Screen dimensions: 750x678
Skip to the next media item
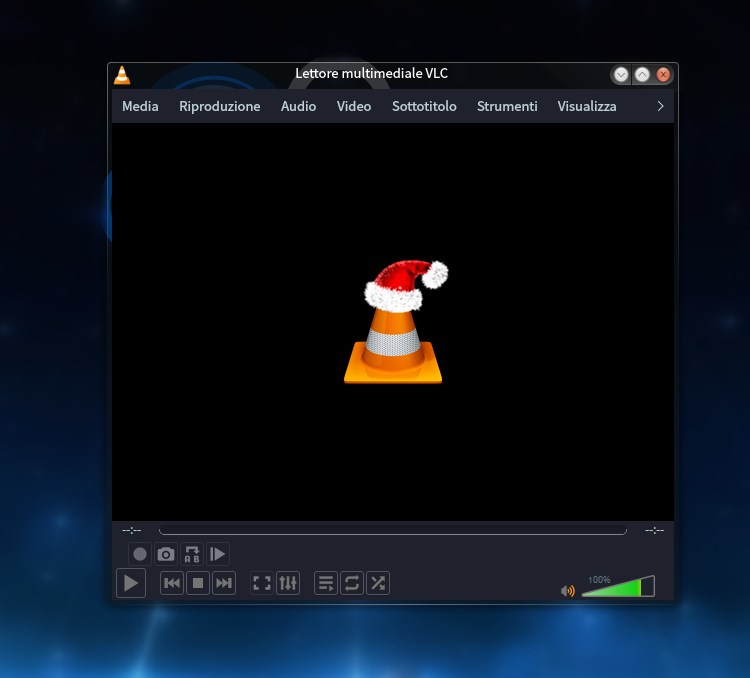coord(224,583)
